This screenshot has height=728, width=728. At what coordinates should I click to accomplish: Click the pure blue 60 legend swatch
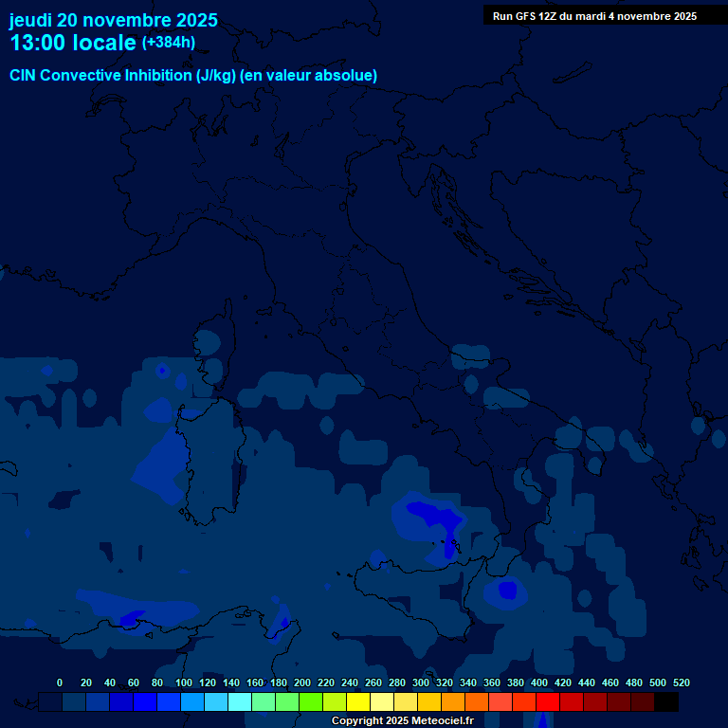145,701
